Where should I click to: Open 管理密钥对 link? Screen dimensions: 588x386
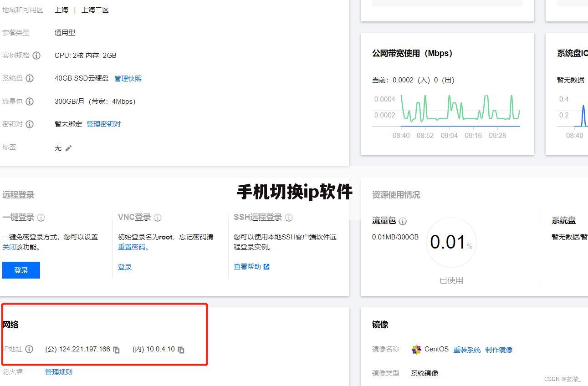[x=104, y=124]
